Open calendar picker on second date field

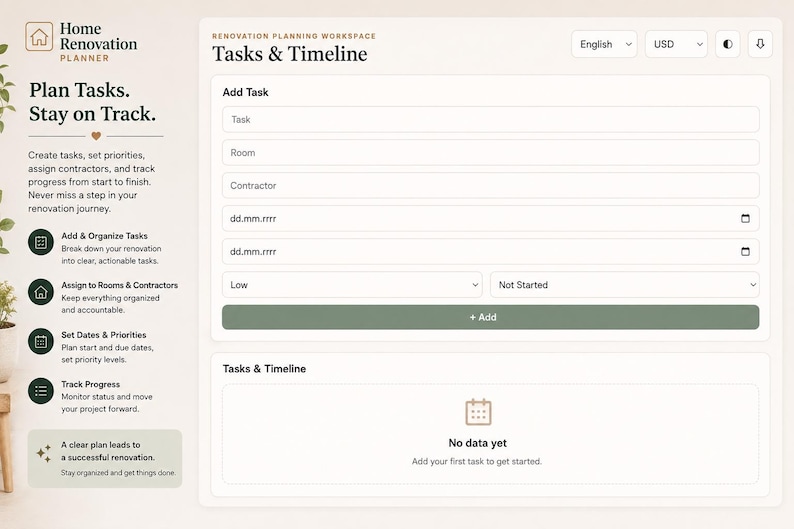click(745, 251)
